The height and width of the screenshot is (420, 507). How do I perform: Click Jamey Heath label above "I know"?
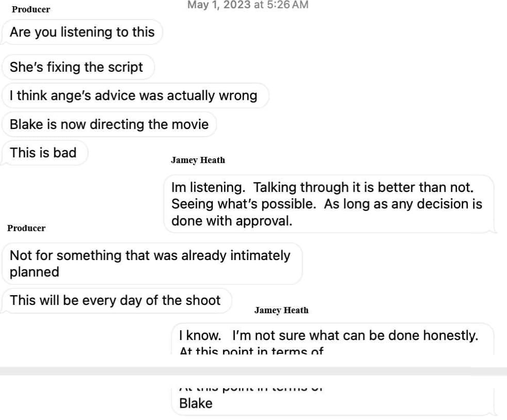point(281,310)
